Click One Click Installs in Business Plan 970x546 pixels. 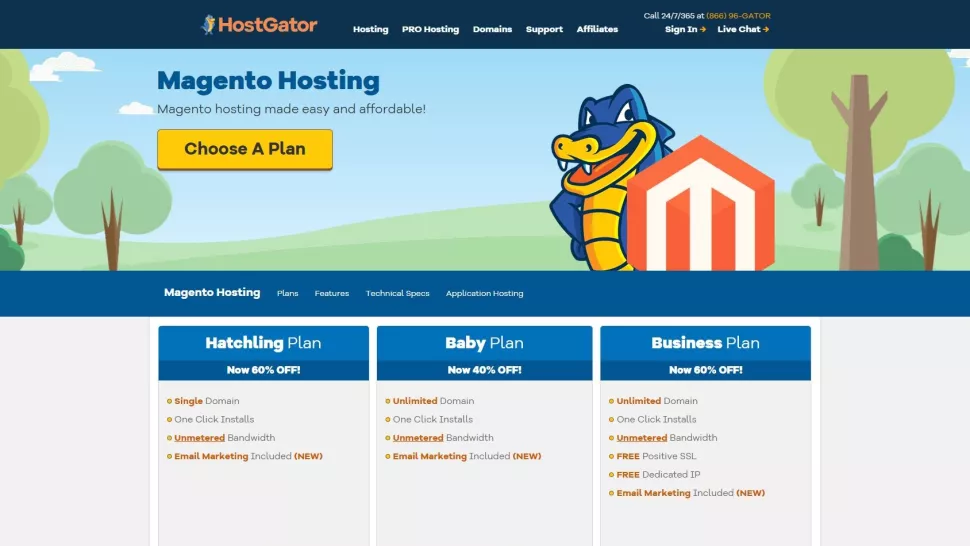pyautogui.click(x=656, y=419)
